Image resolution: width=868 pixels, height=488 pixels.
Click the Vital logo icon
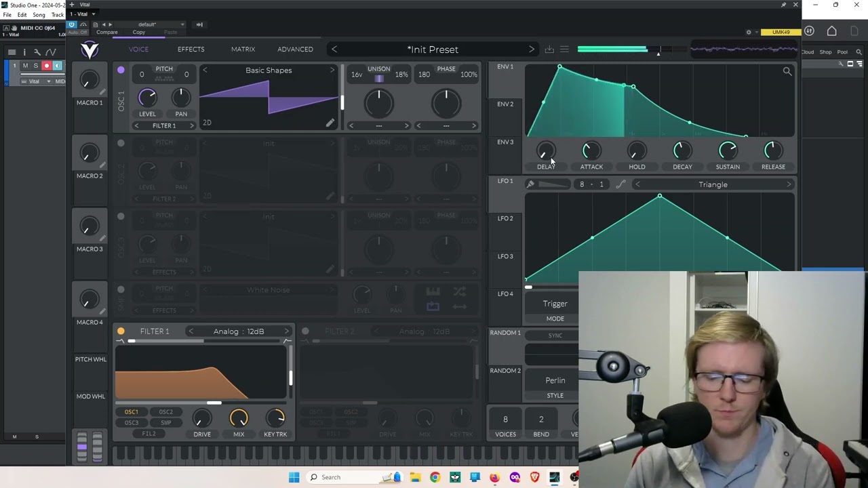click(90, 49)
